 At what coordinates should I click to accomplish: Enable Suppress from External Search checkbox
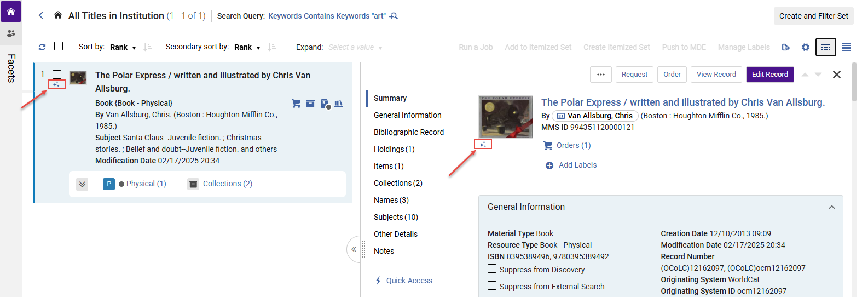pyautogui.click(x=492, y=285)
